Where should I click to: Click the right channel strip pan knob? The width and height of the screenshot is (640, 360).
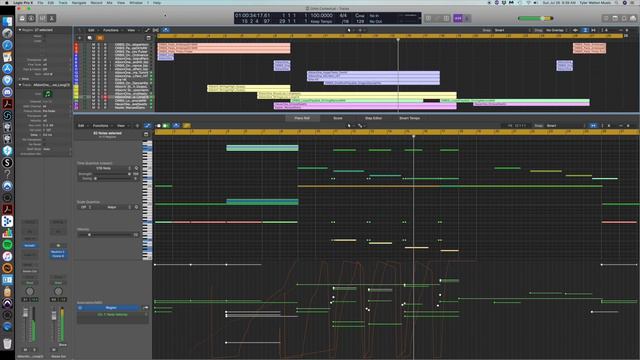point(58,291)
